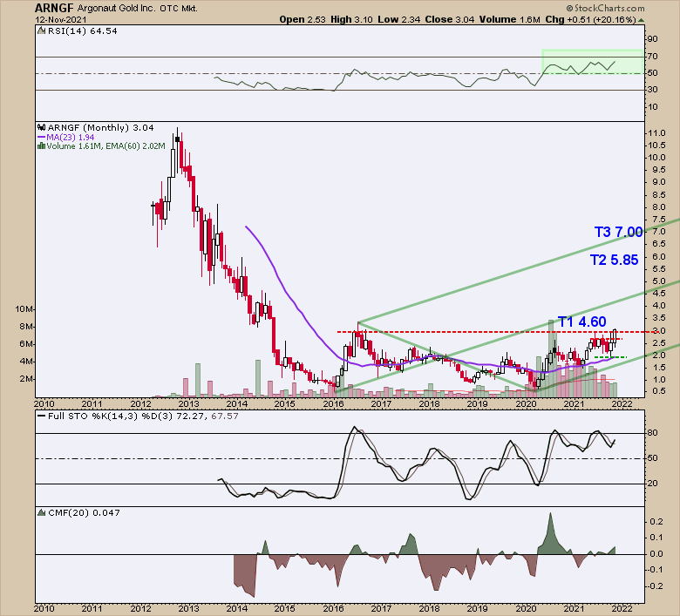Click the 'Open 2.53' value
The width and height of the screenshot is (680, 616).
[303, 19]
